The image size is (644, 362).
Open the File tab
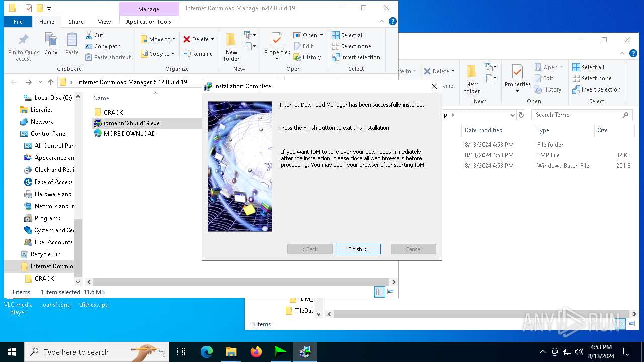(18, 22)
